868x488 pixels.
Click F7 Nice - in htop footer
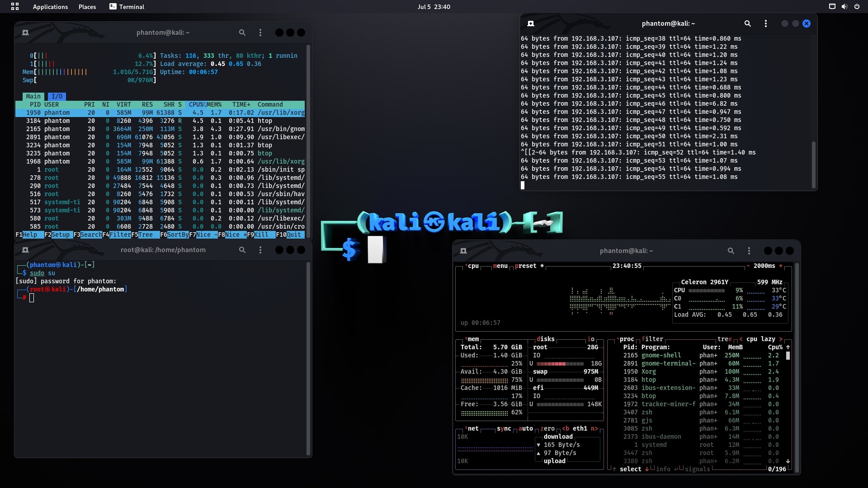tap(203, 235)
